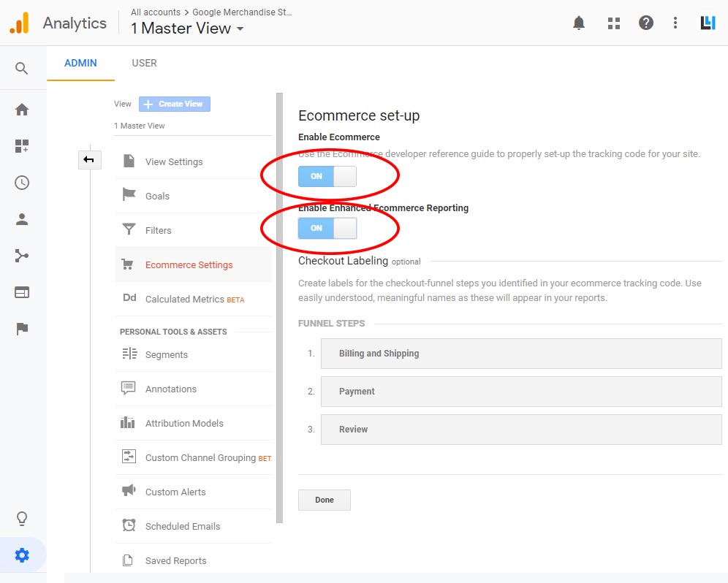Expand the 1 Master View dropdown
The height and width of the screenshot is (583, 728).
point(187,28)
